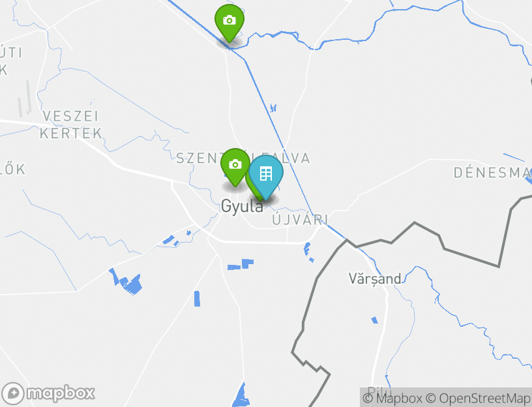Click the DÉNESMA area label
Image resolution: width=532 pixels, height=407 pixels.
[492, 173]
